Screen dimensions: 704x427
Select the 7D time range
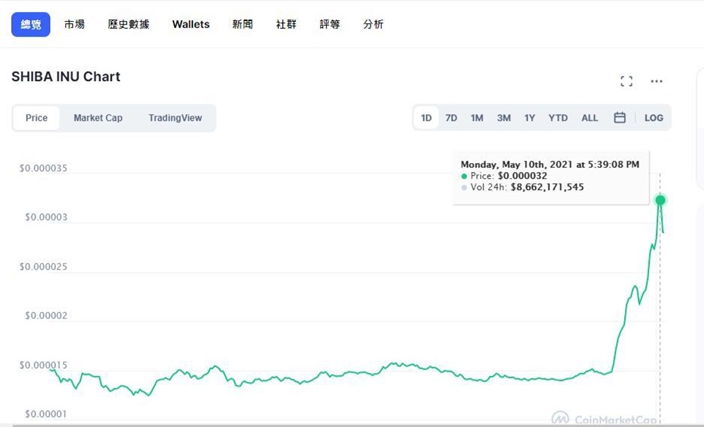point(451,118)
